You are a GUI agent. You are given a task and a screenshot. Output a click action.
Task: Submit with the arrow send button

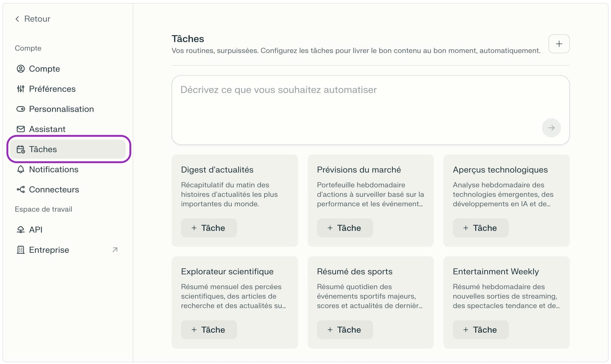pos(551,128)
